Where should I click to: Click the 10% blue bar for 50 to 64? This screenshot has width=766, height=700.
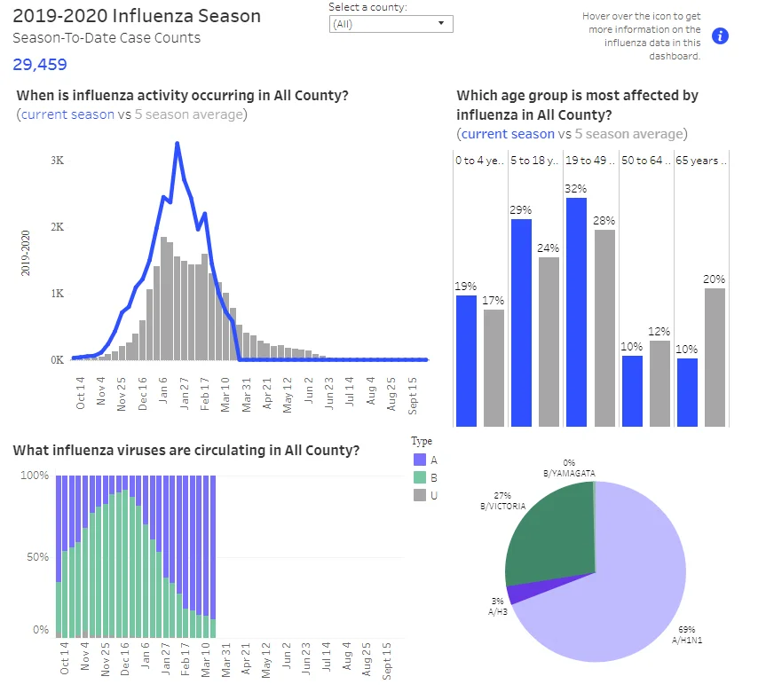coord(632,391)
